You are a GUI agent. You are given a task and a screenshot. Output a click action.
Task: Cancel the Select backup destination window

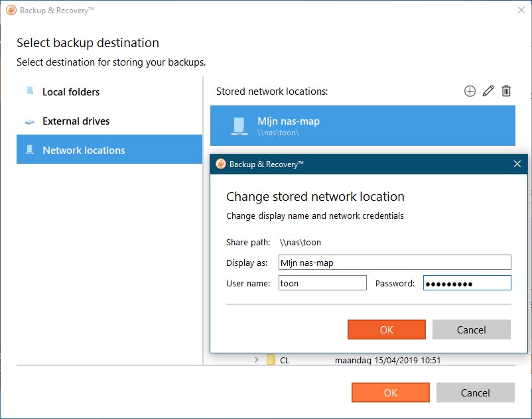pos(476,392)
